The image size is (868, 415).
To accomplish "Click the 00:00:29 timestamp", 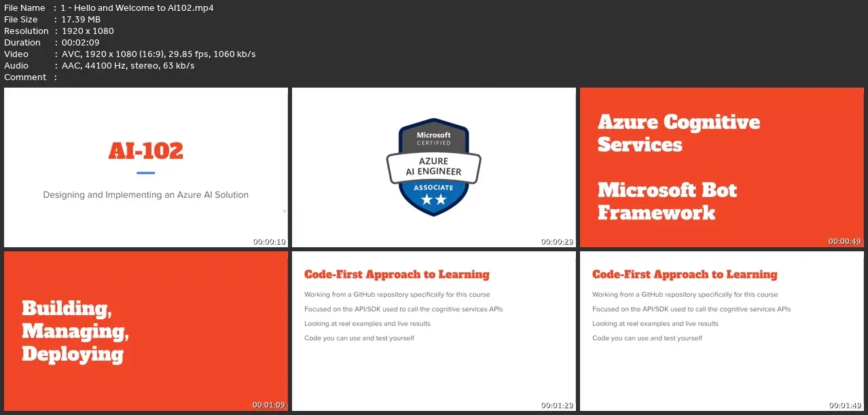I will click(x=558, y=241).
